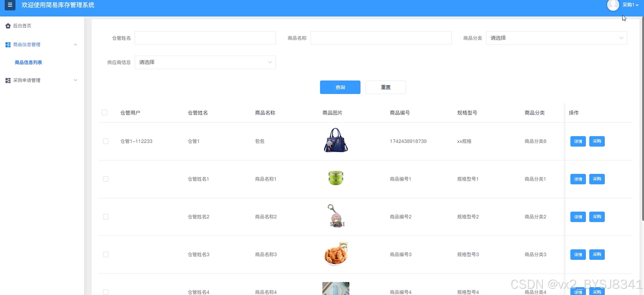Select the 商品信息列表 menu item
The width and height of the screenshot is (644, 295).
pos(28,62)
